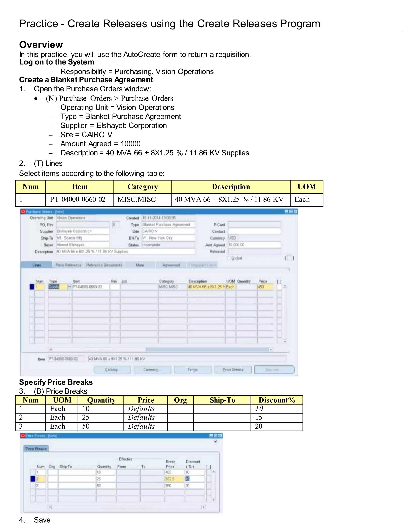The width and height of the screenshot is (411, 532).
Task: Click the Terms button
Action: pos(193,370)
